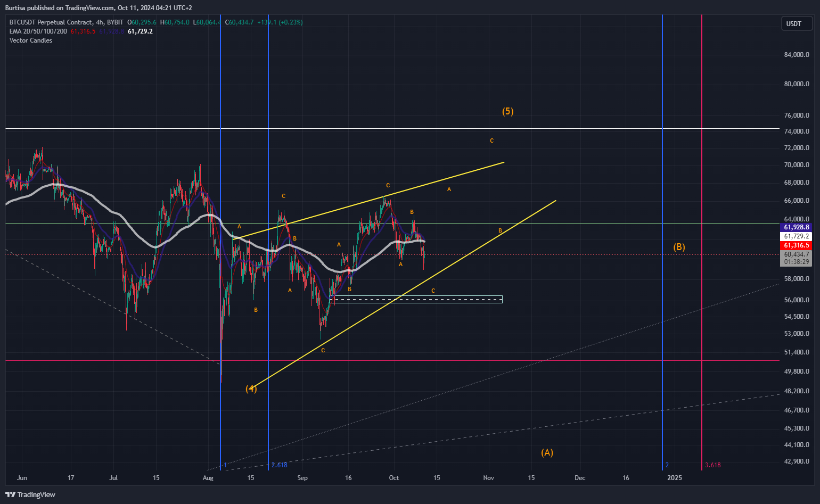The width and height of the screenshot is (820, 504).
Task: Click the Nov date on the time axis
Action: [x=489, y=478]
